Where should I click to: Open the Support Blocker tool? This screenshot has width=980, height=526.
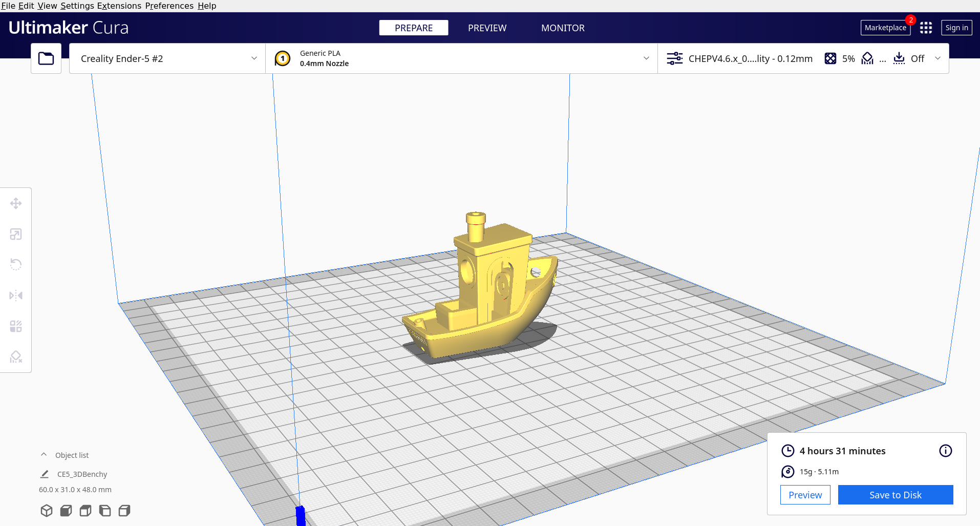click(x=16, y=357)
